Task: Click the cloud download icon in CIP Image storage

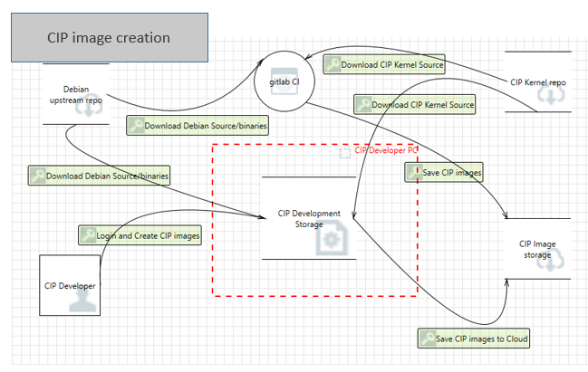Action: 550,261
